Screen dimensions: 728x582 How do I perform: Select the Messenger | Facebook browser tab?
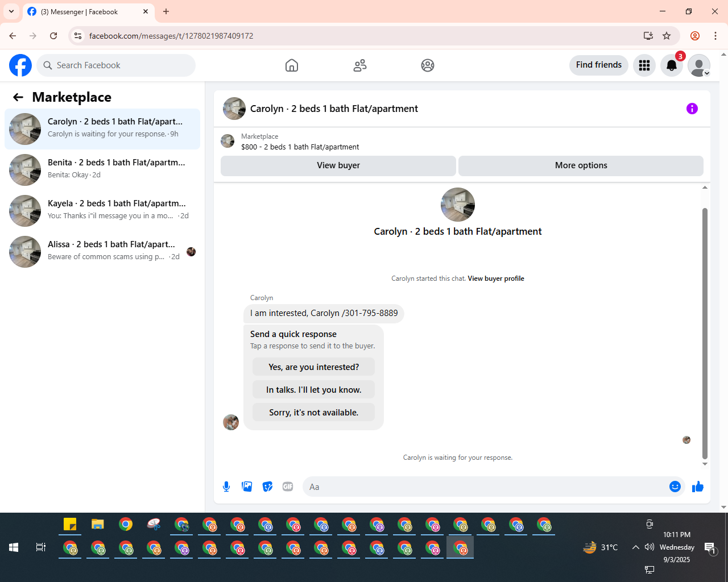point(88,12)
